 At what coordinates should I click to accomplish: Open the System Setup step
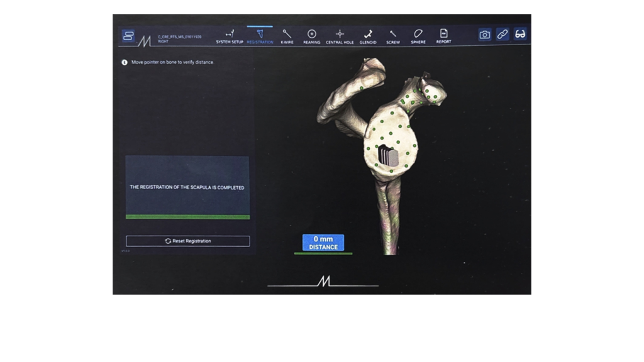tap(230, 36)
